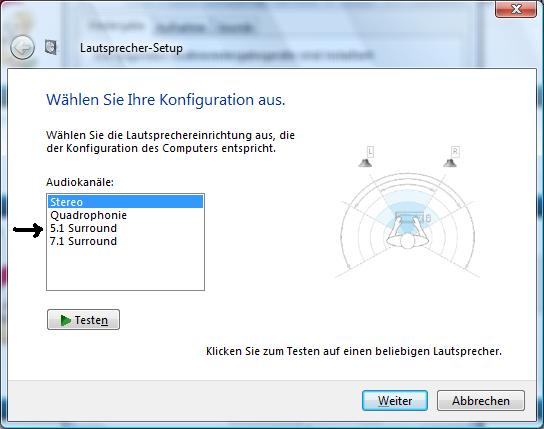Viewport: 544px width, 429px height.
Task: Click the speaker setup icon beside the title
Action: (x=51, y=47)
